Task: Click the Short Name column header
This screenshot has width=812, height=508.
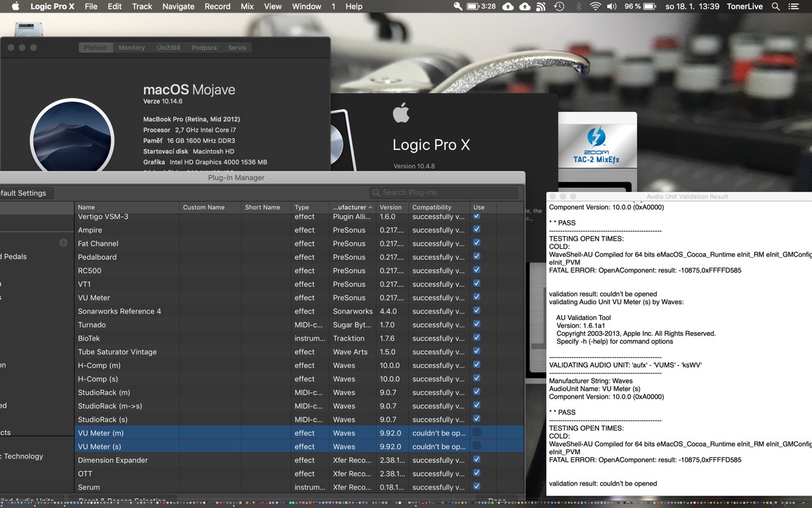Action: click(266, 207)
